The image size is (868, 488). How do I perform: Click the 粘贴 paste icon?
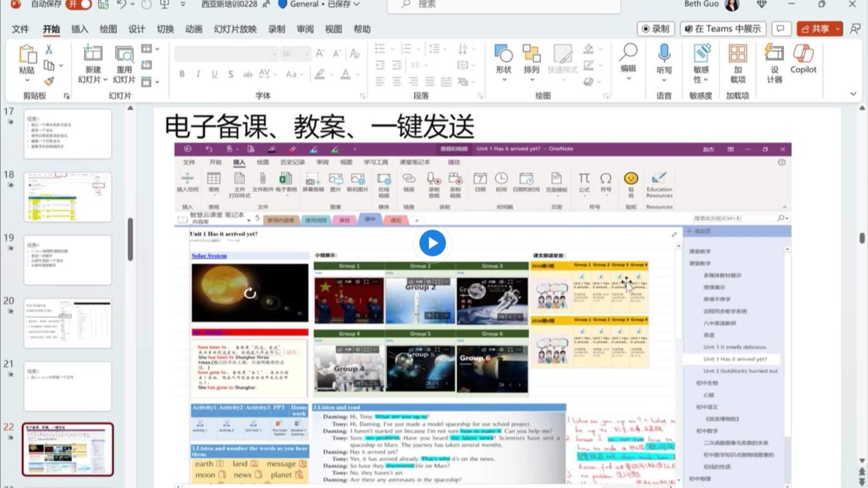click(x=27, y=55)
